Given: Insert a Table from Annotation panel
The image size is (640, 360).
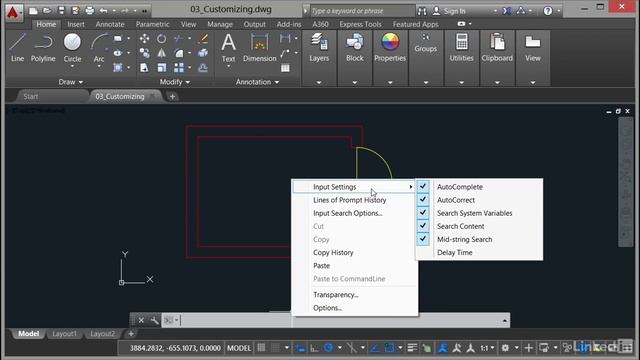Looking at the screenshot, I should (285, 68).
